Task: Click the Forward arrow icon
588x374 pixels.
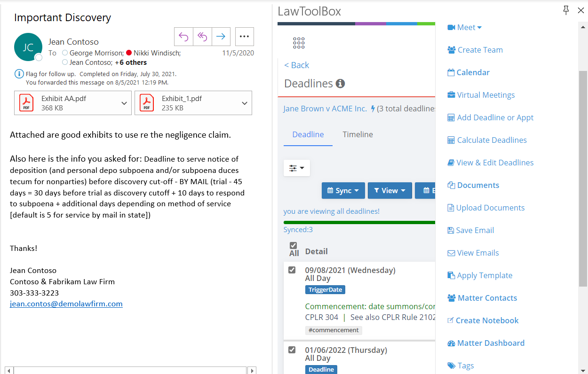Action: click(x=221, y=37)
